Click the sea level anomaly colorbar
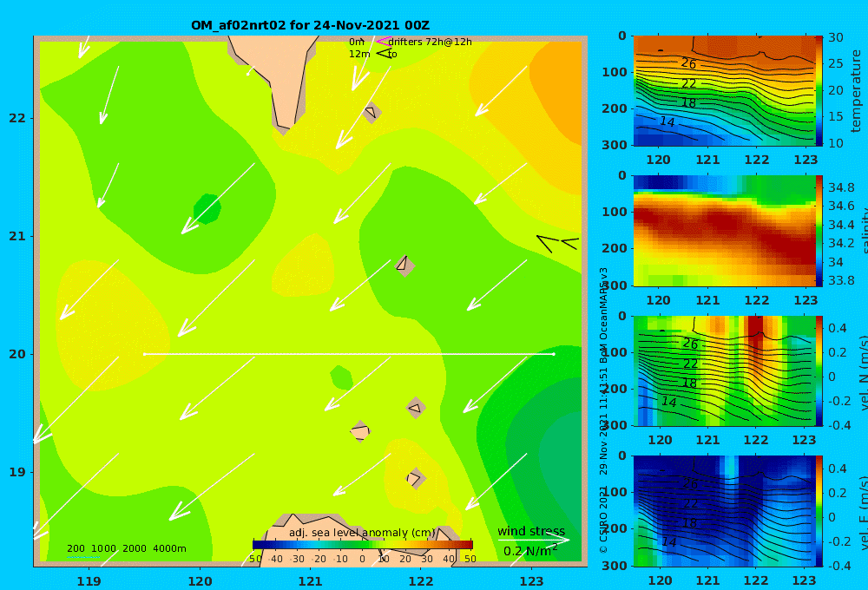 [363, 545]
